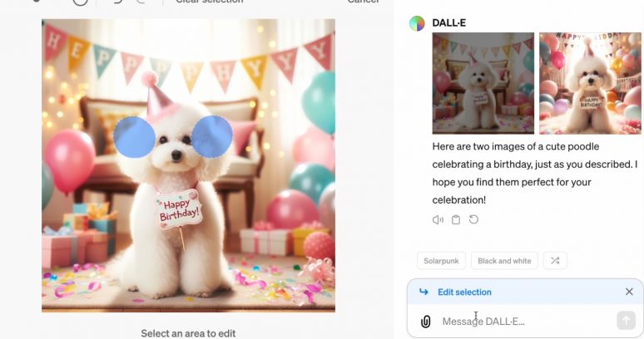
Task: Click the regenerate response icon
Action: [474, 220]
